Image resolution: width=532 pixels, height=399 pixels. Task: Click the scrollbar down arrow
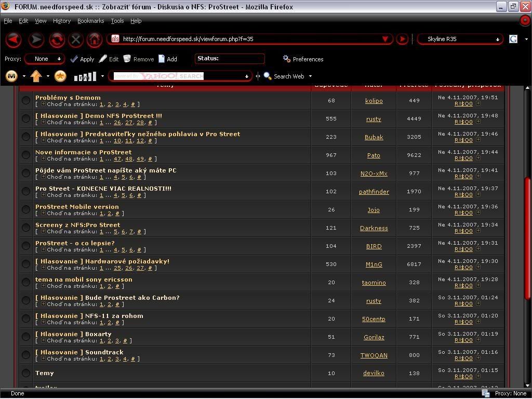pos(527,385)
